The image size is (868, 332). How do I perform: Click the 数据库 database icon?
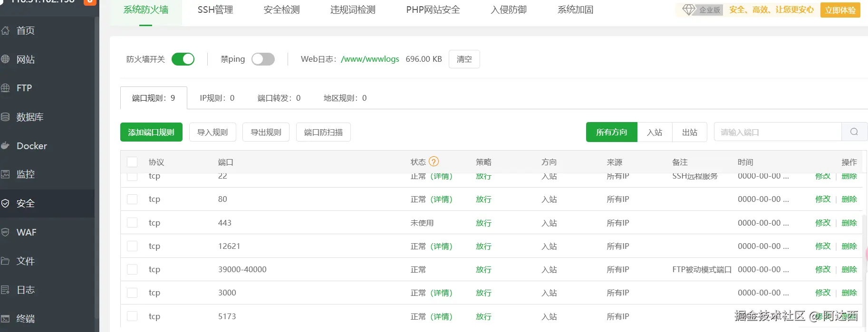(5, 117)
